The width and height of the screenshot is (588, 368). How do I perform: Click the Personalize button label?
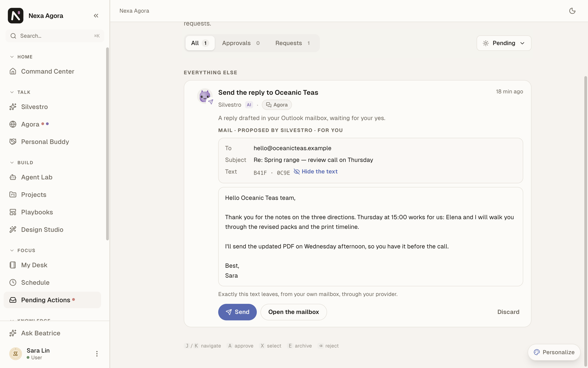pyautogui.click(x=559, y=352)
